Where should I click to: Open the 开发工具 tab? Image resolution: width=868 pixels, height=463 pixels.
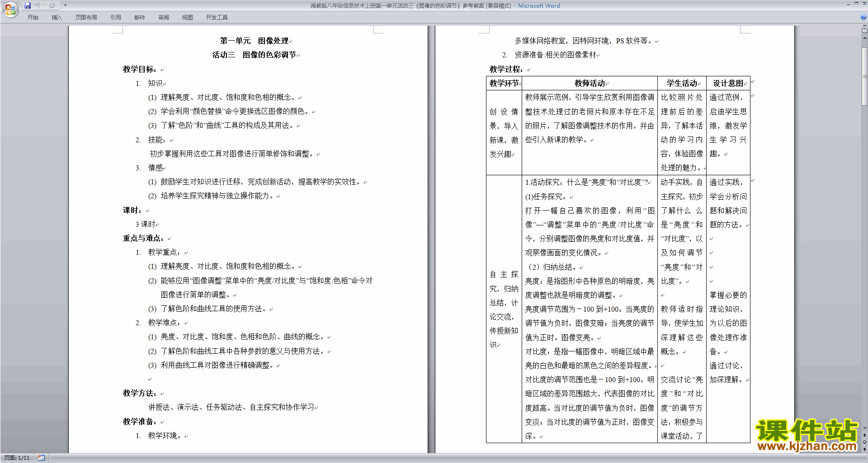click(x=217, y=17)
